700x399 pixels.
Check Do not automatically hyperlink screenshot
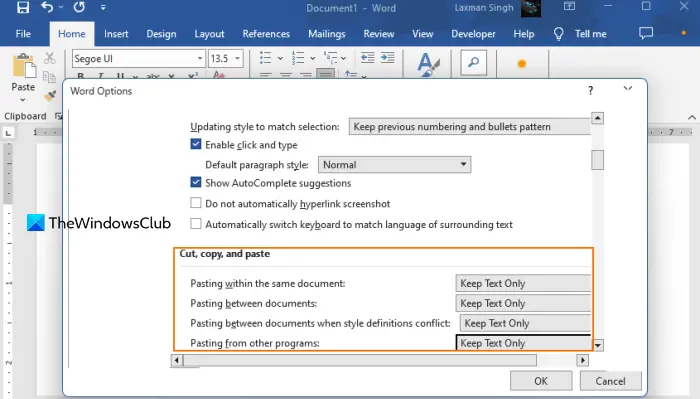[x=196, y=203]
